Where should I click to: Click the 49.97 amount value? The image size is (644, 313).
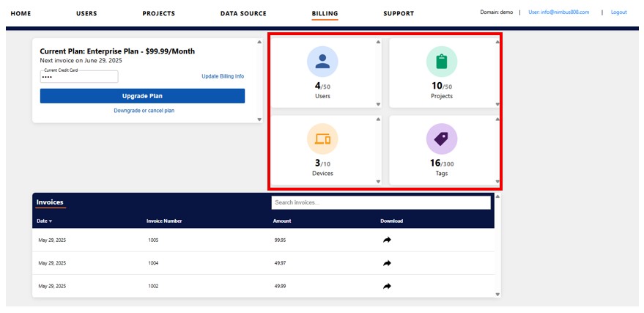coord(280,263)
